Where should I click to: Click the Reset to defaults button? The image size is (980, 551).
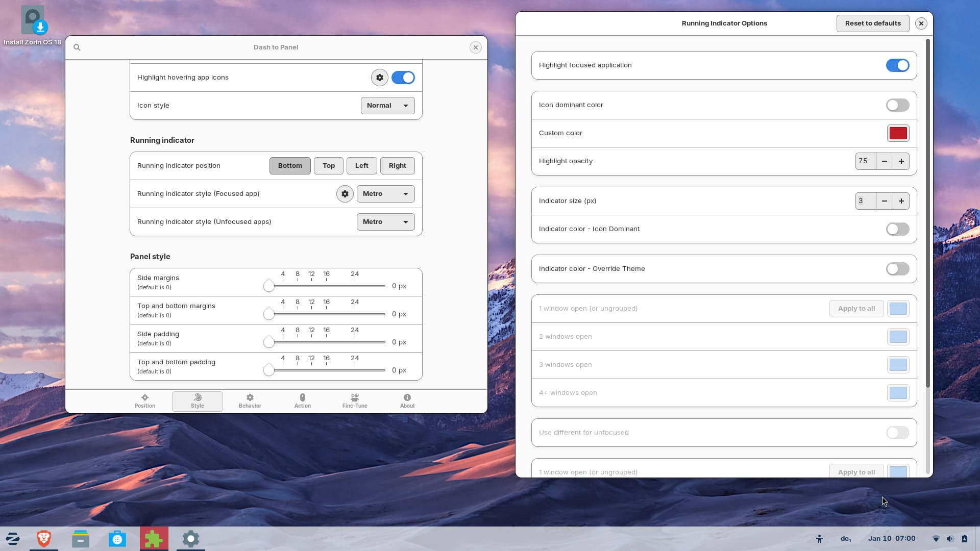pyautogui.click(x=872, y=23)
